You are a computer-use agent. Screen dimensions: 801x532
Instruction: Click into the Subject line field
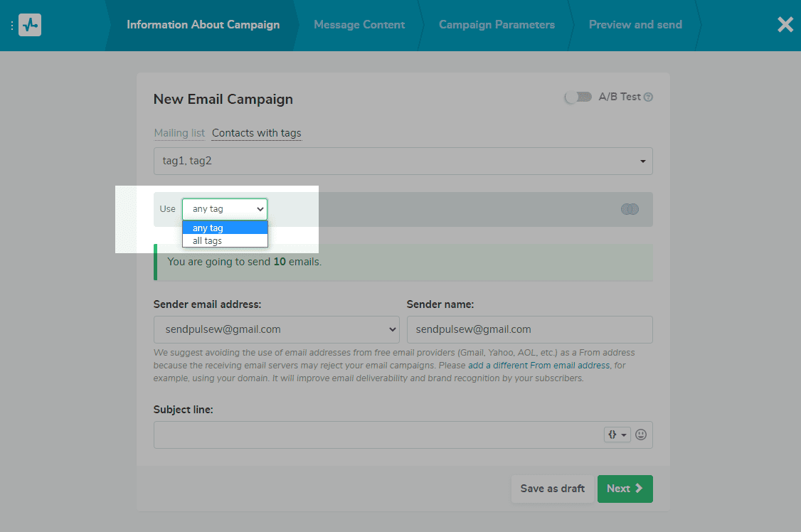pyautogui.click(x=377, y=435)
